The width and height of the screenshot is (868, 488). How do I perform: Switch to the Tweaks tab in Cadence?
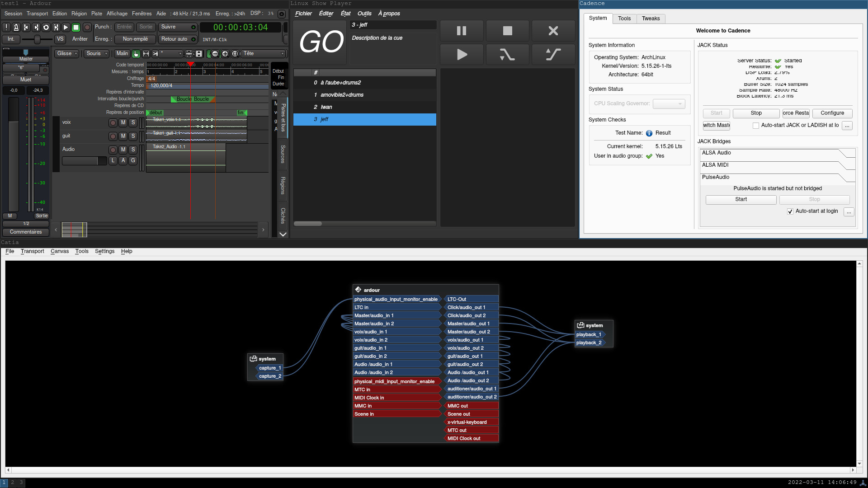[650, 19]
